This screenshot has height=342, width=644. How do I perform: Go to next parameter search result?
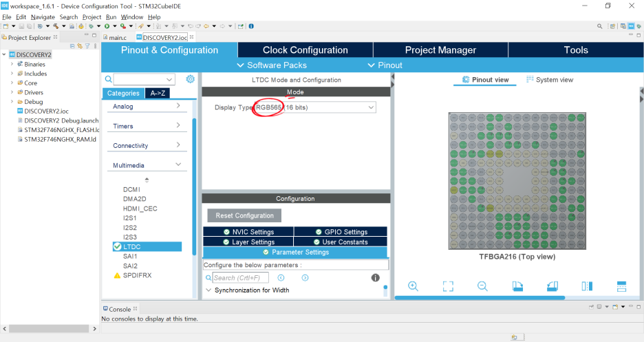[x=305, y=278]
